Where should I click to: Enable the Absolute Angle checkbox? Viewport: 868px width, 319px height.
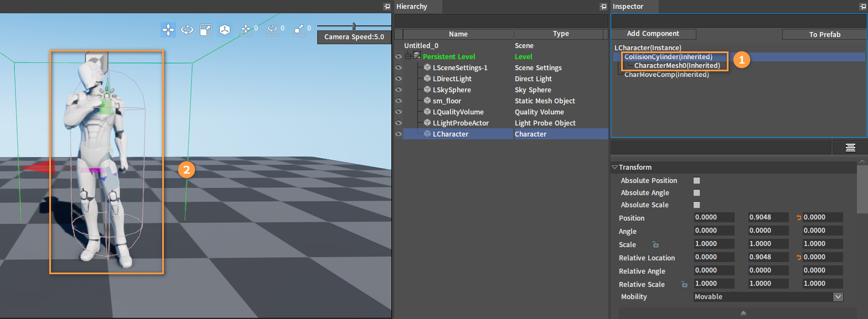point(697,193)
